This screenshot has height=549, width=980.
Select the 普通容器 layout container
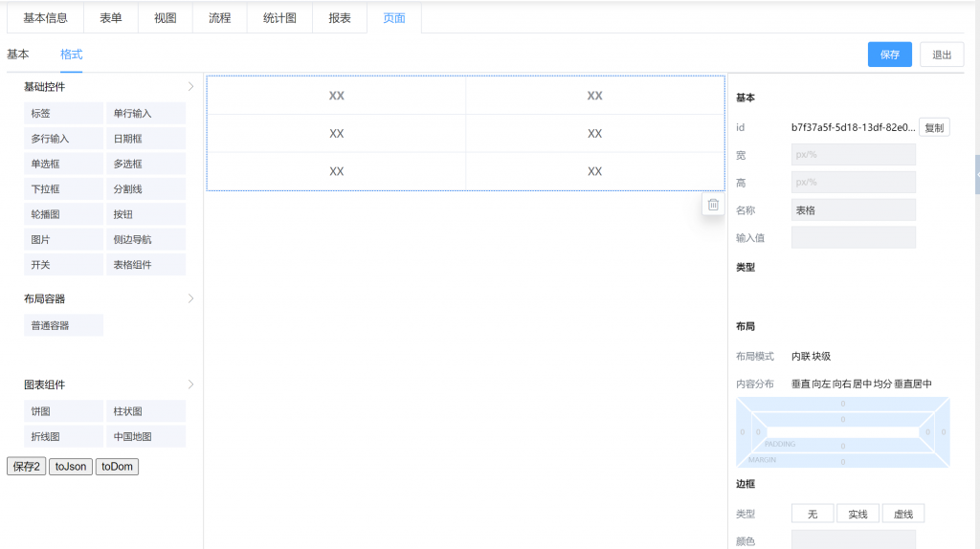pyautogui.click(x=63, y=325)
